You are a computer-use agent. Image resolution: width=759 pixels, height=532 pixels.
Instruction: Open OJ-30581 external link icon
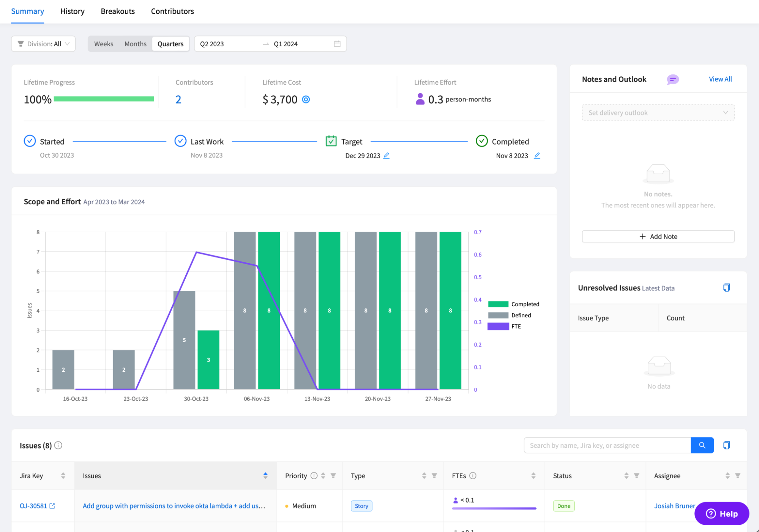[52, 506]
